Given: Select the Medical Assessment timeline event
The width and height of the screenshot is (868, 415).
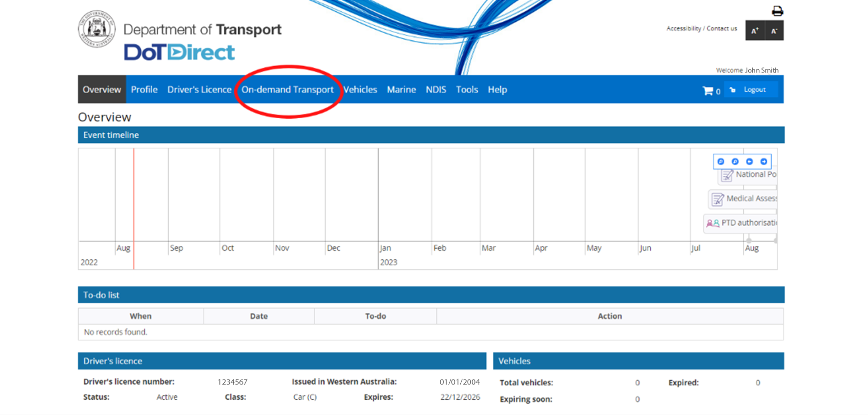Looking at the screenshot, I should pos(746,198).
